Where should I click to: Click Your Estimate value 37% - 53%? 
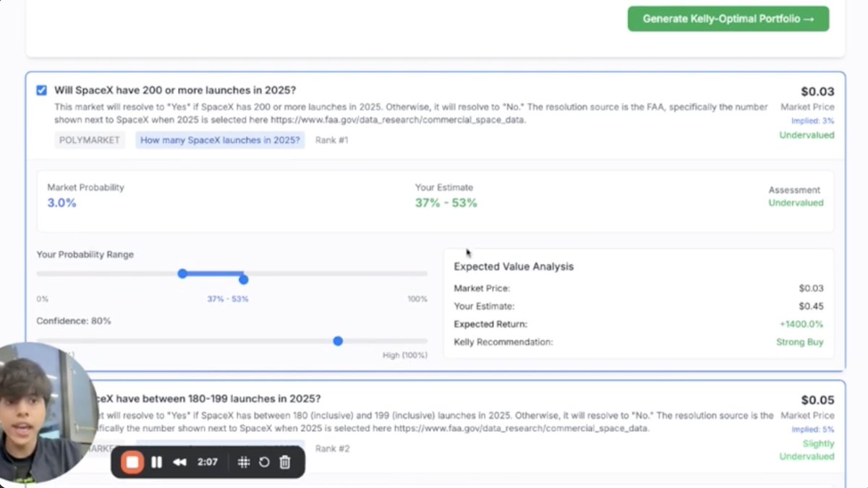coord(446,203)
